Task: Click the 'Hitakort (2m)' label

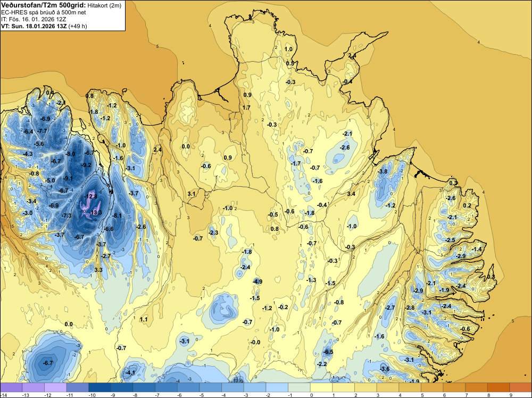Action: pos(104,5)
